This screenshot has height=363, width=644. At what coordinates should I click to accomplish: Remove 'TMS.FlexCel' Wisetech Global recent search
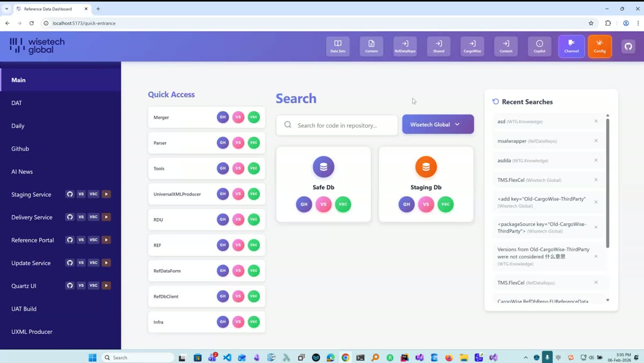point(596,180)
